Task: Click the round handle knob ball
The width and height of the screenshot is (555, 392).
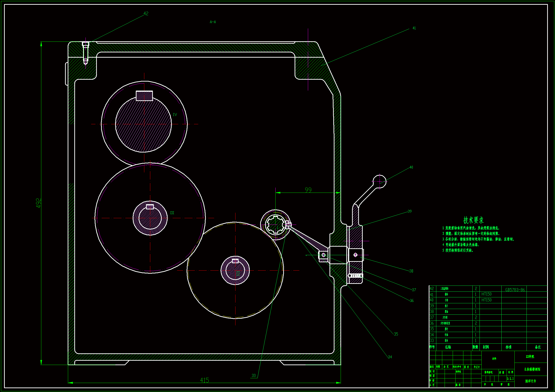Action: click(x=380, y=181)
